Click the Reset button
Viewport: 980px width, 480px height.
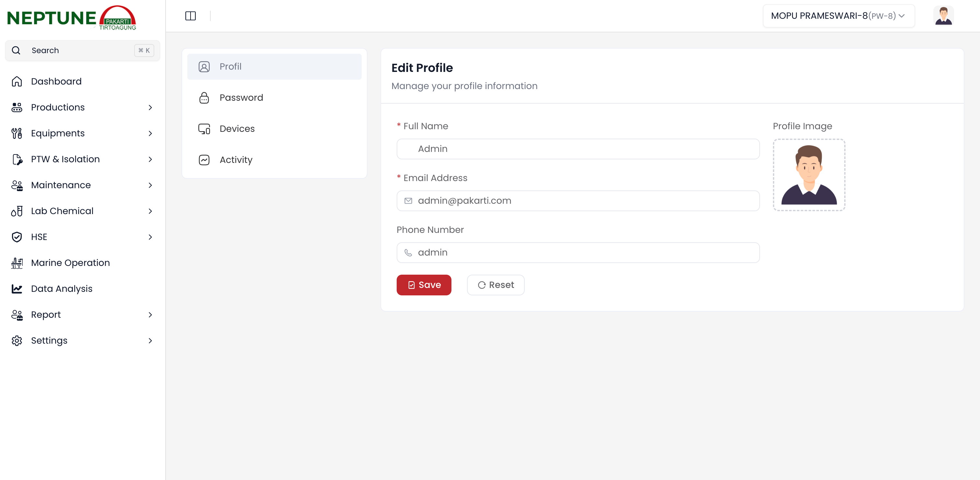point(495,285)
